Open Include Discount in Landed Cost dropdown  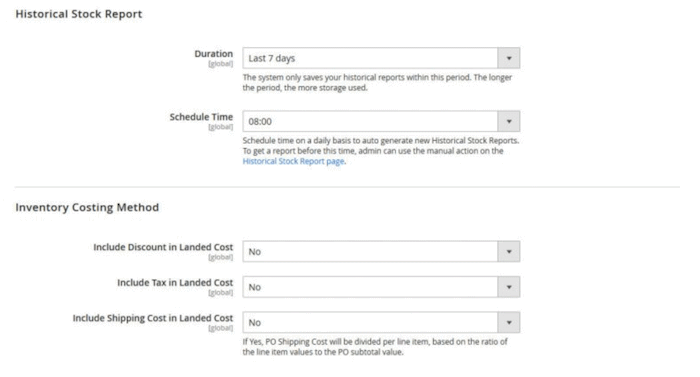tap(381, 251)
